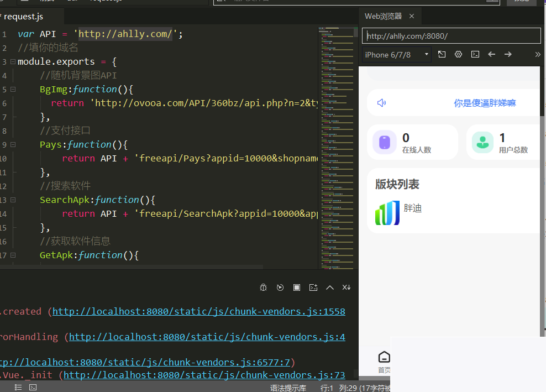This screenshot has height=392, width=546.
Task: Open the browser panel settings gear
Action: tap(458, 54)
